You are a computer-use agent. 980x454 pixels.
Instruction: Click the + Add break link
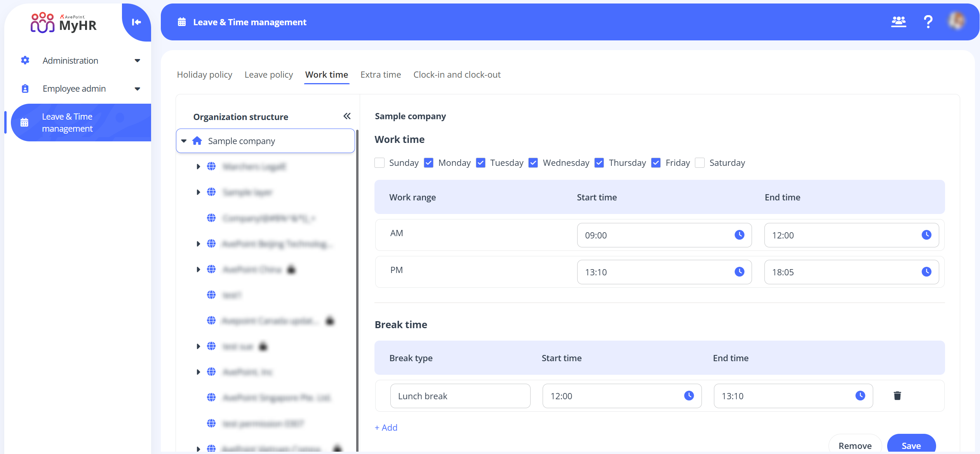386,428
